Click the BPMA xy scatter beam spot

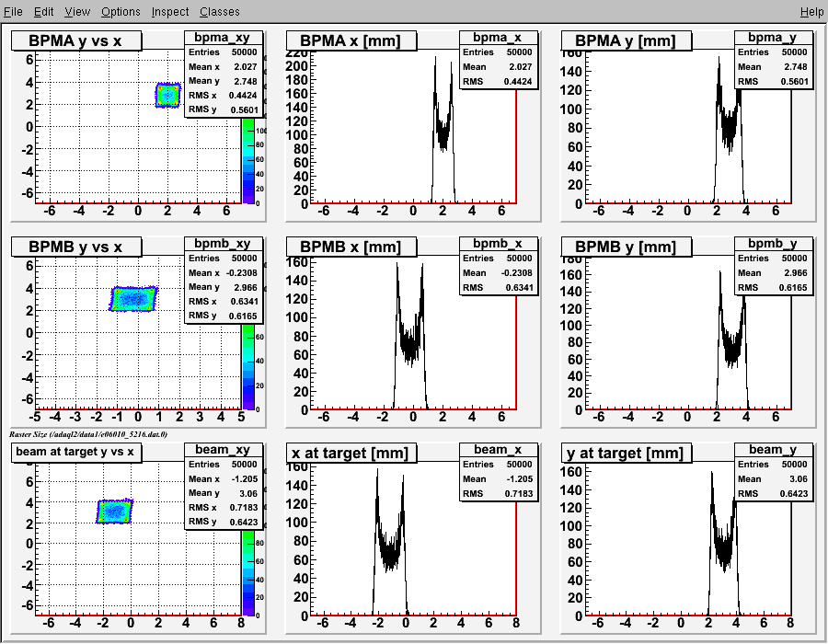tap(168, 95)
